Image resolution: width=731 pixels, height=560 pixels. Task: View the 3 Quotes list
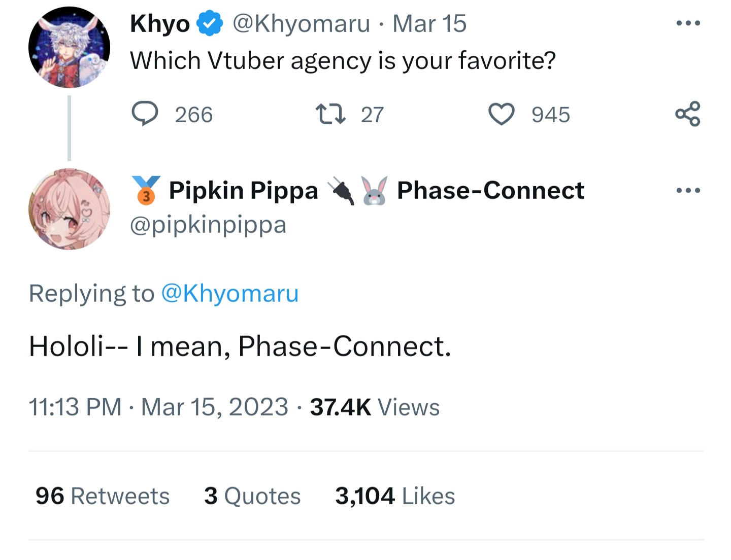(x=252, y=496)
